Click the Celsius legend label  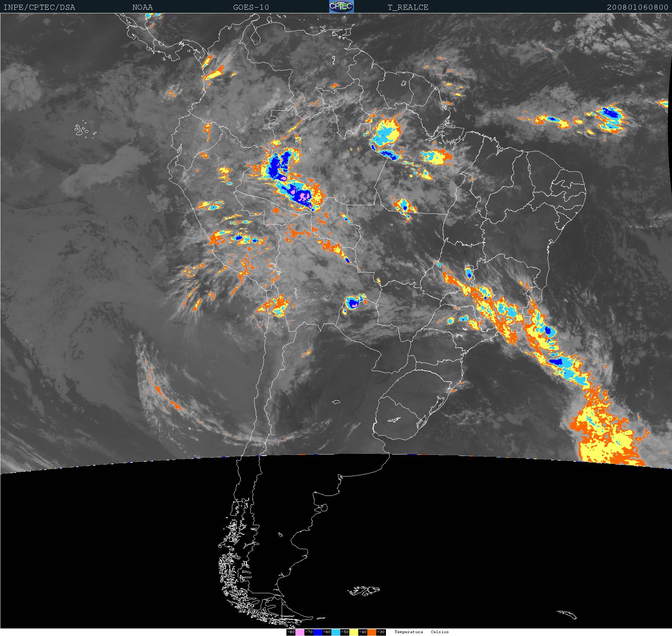[440, 632]
